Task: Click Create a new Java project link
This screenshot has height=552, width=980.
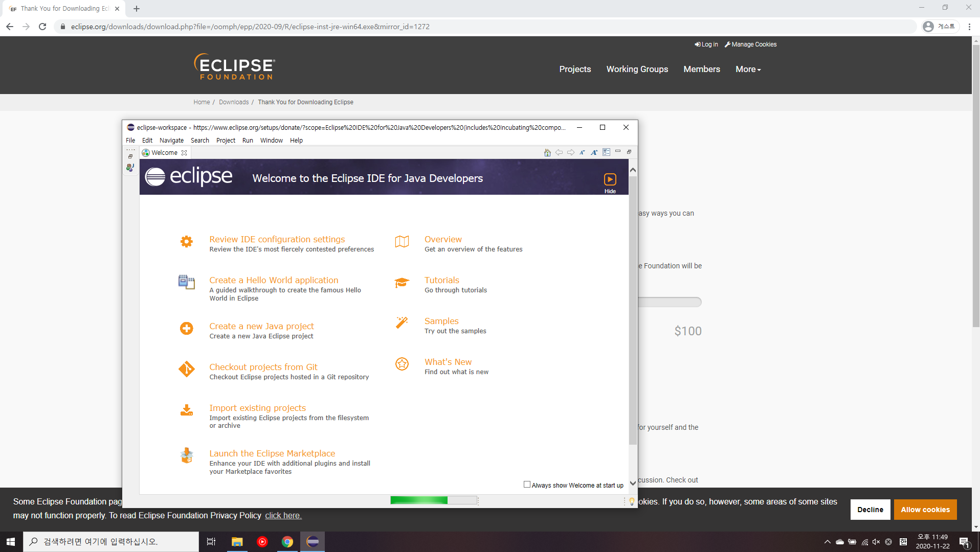Action: click(261, 326)
